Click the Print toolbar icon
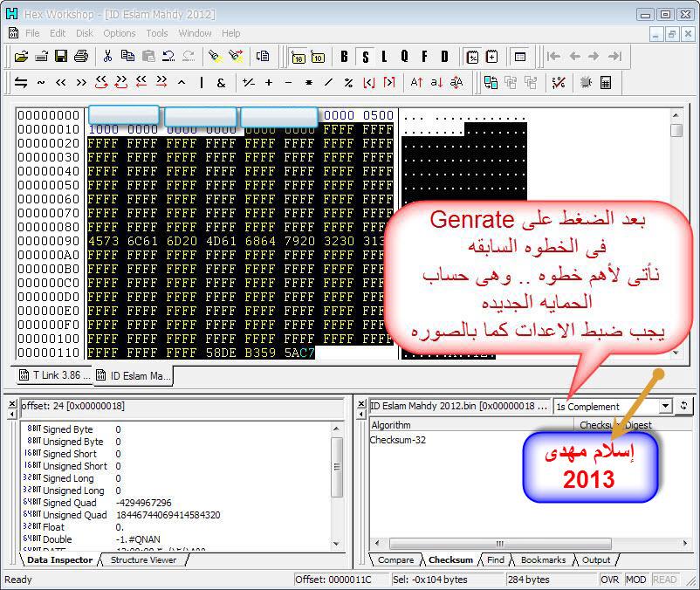700x590 pixels. (x=81, y=56)
